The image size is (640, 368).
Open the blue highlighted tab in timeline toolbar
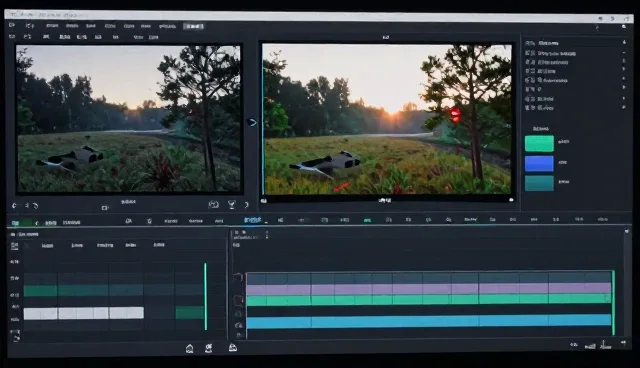253,220
